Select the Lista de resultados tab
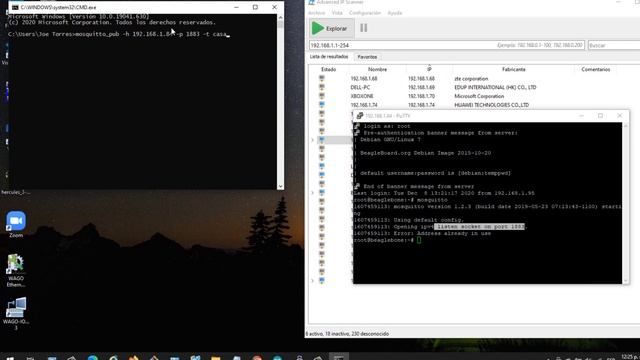Screen dimensions: 640x360 [329, 57]
